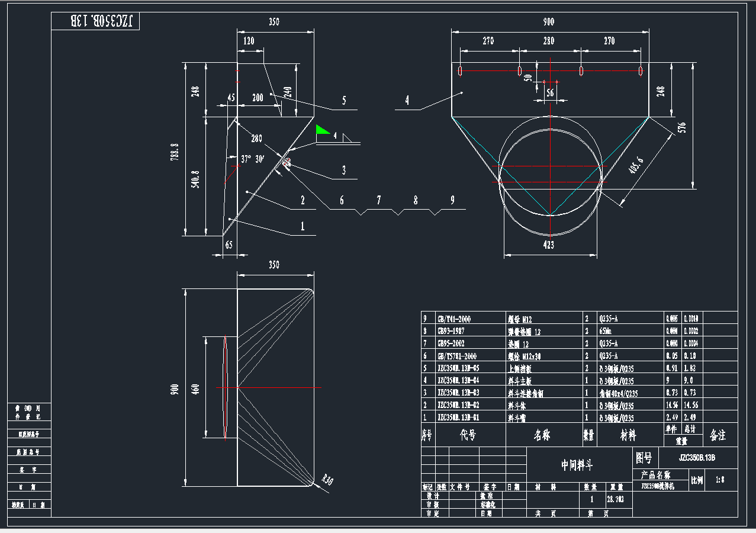
Task: Select the 200 dimension text
Action: pos(258,98)
